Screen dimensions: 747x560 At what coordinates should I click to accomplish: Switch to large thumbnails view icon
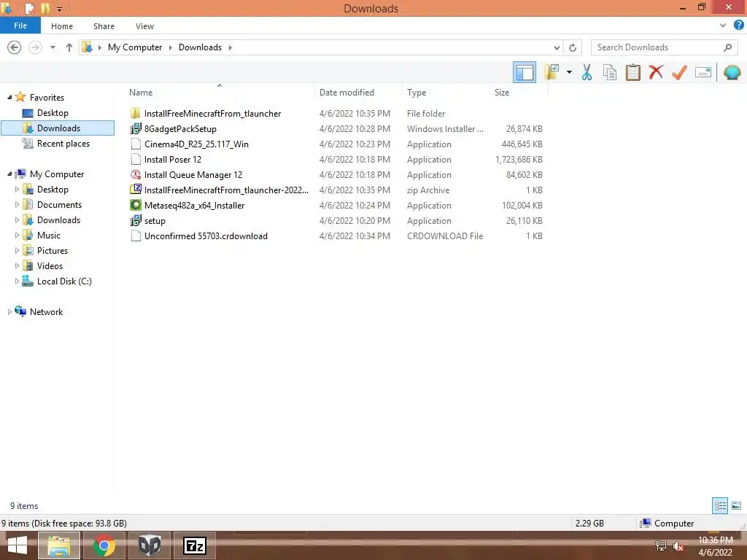click(736, 505)
